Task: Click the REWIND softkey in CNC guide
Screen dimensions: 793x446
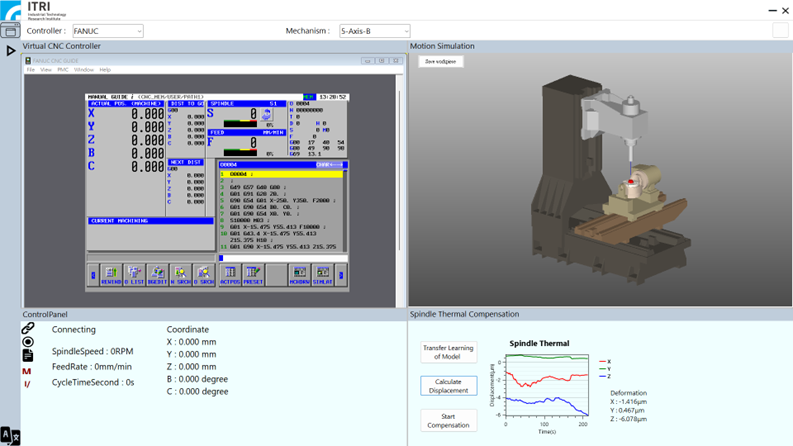Action: pos(111,273)
